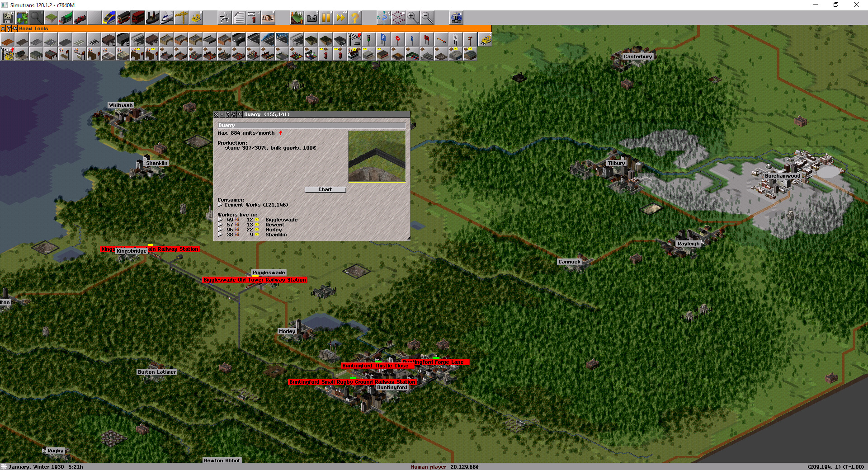
Task: Pin the Quarry window with the sticky icon
Action: 240,114
